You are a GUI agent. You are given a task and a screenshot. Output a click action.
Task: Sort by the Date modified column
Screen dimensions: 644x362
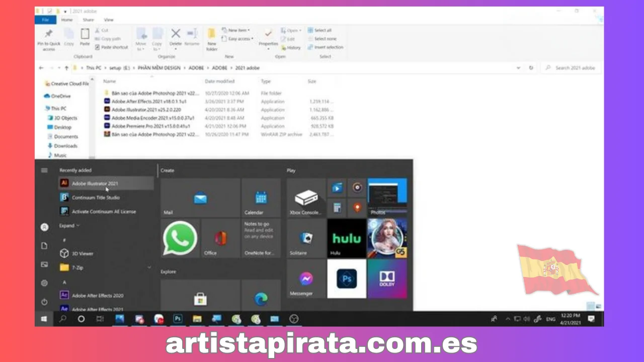pos(220,81)
